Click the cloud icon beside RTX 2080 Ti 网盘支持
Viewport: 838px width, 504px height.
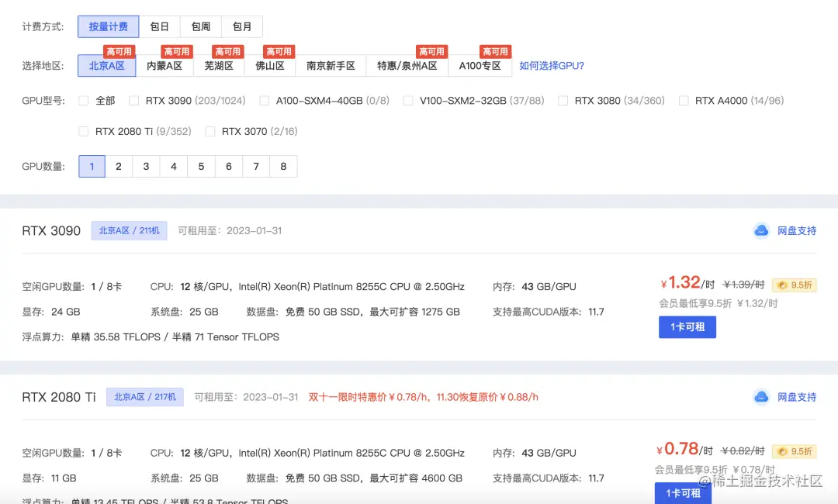click(761, 396)
